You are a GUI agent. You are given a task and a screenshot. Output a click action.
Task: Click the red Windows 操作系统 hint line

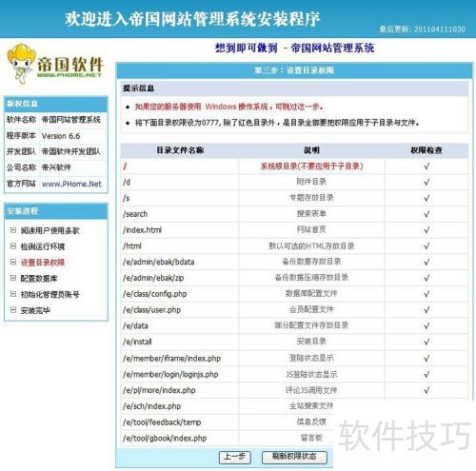229,107
